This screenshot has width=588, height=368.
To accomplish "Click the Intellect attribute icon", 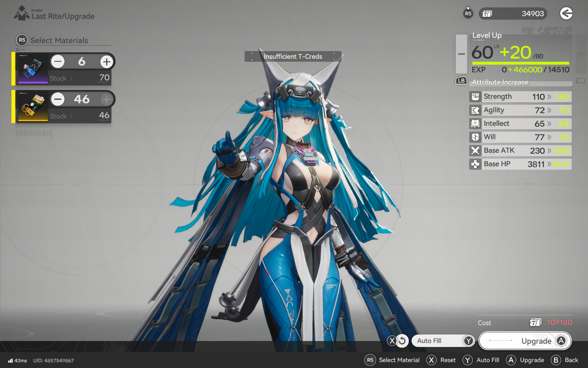I will [475, 123].
